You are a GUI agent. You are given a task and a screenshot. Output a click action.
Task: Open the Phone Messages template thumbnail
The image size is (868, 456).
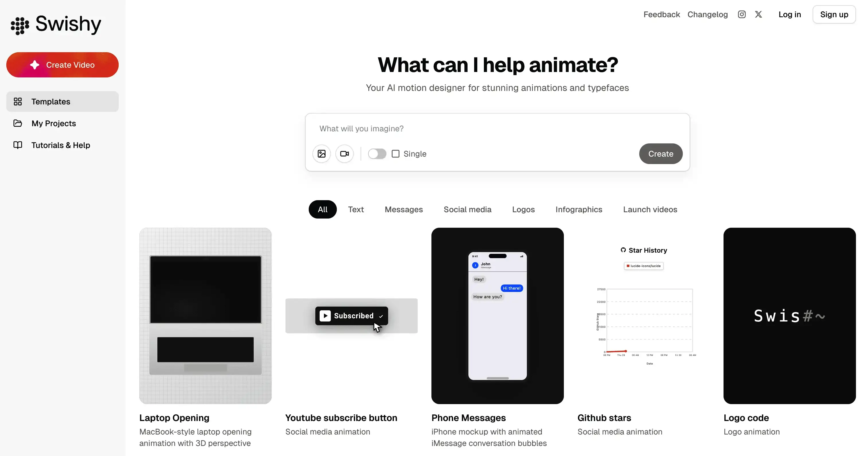pyautogui.click(x=497, y=315)
